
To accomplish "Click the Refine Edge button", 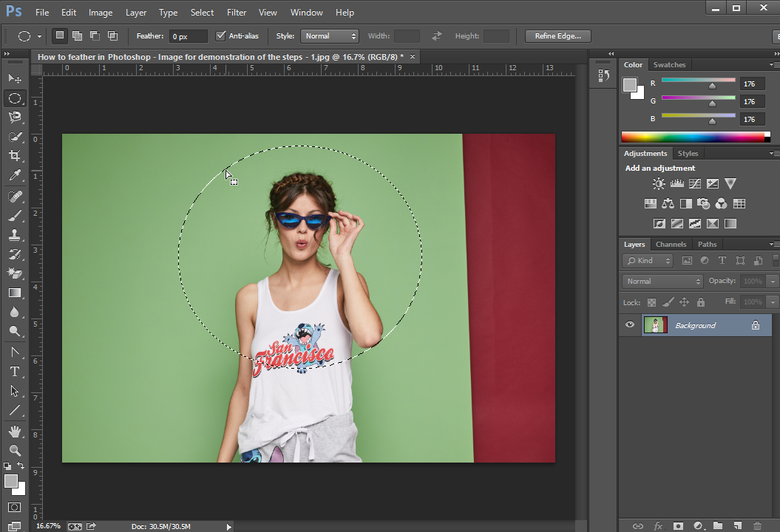I will click(557, 35).
